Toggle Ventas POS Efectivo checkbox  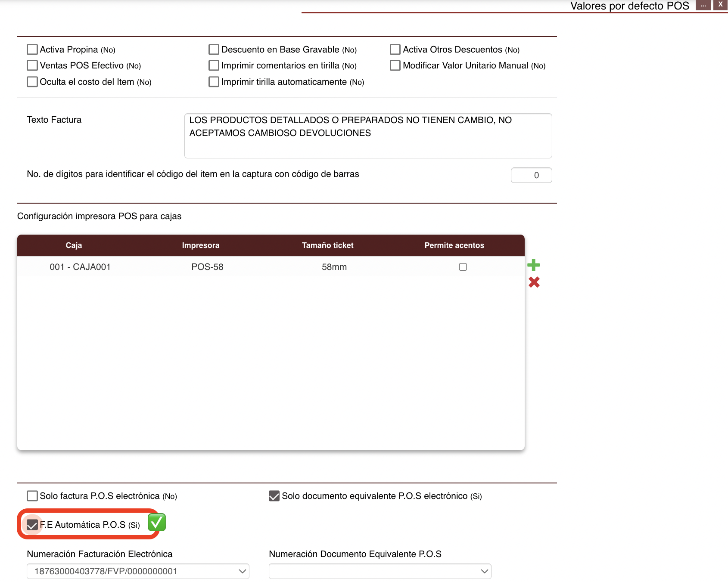click(x=32, y=65)
